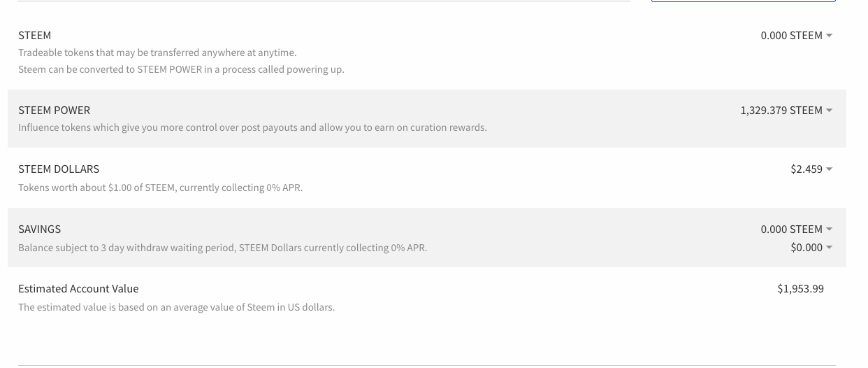
Task: Click the $1,953.99 estimated value amount
Action: coord(800,289)
